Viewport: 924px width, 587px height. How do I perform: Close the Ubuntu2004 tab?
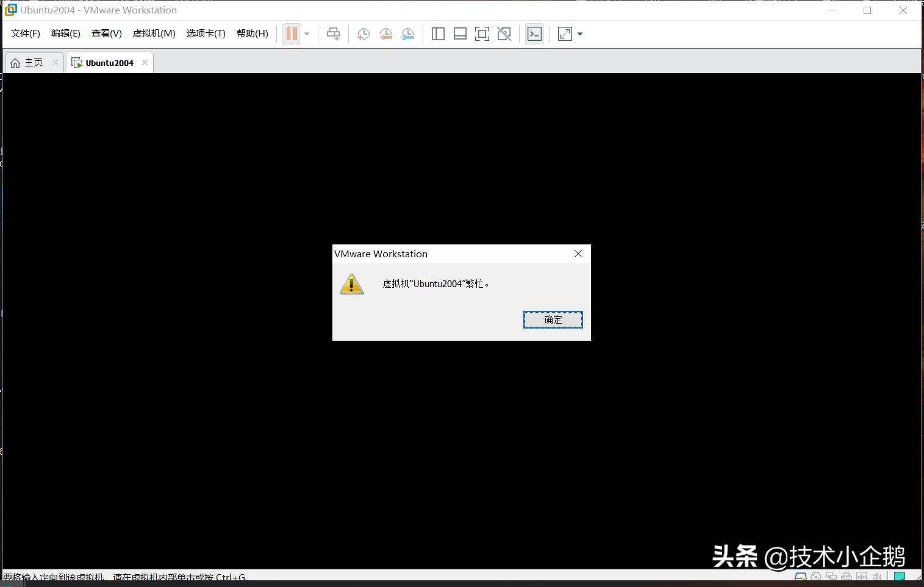tap(145, 63)
